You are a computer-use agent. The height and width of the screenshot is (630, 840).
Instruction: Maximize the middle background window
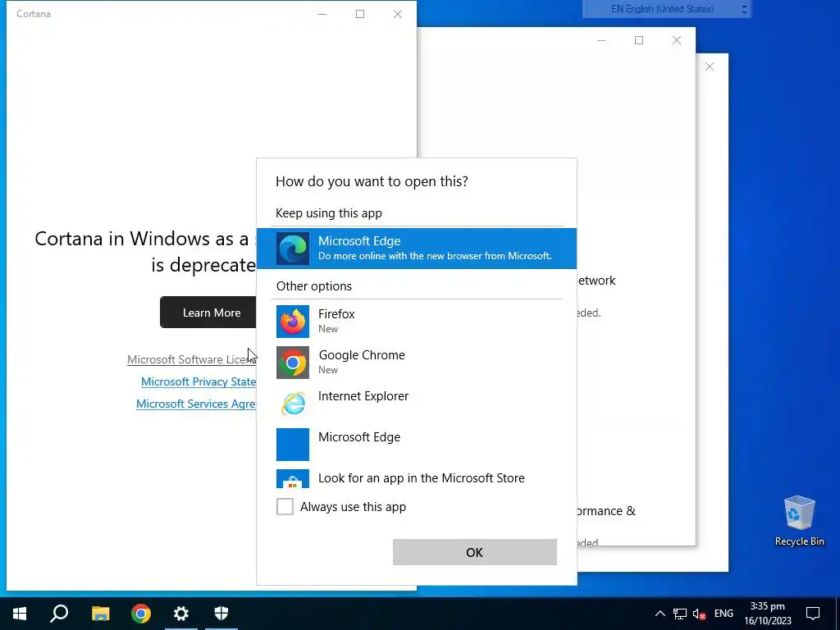click(x=638, y=40)
